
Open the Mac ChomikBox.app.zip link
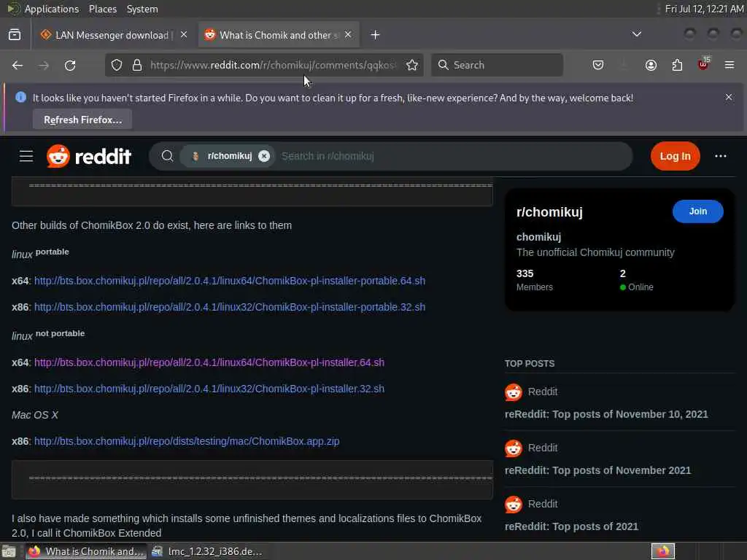(187, 441)
